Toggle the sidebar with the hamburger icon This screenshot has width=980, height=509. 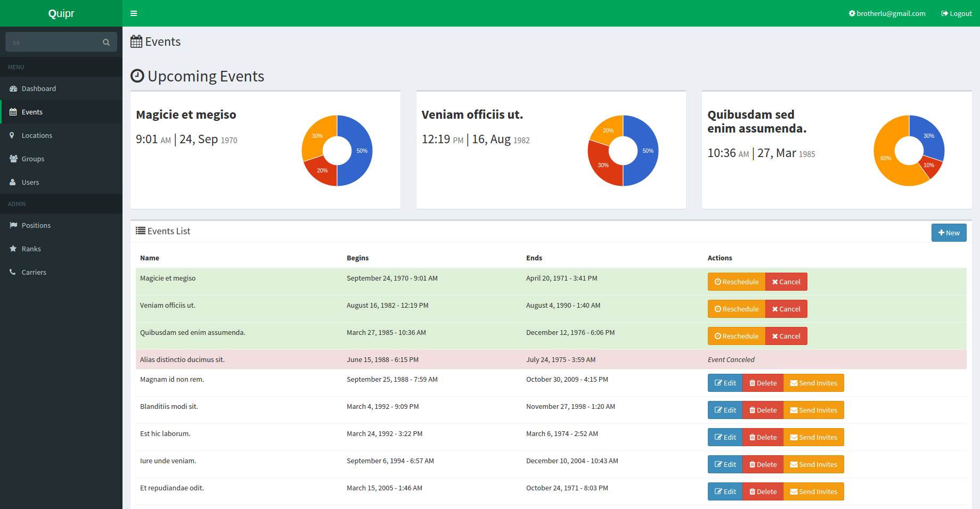[134, 13]
